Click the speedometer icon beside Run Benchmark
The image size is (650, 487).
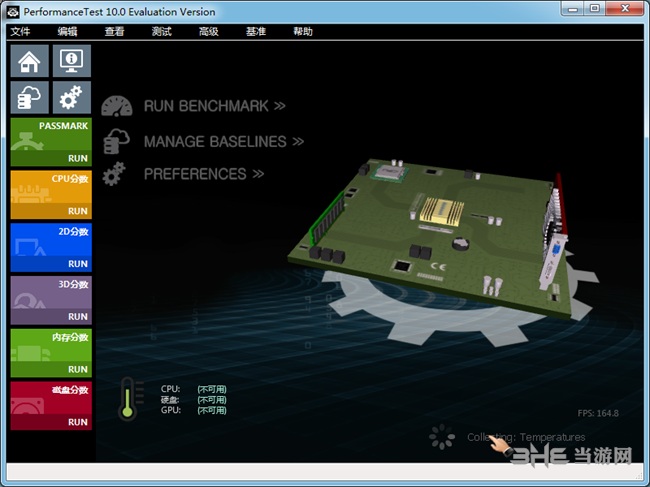117,106
